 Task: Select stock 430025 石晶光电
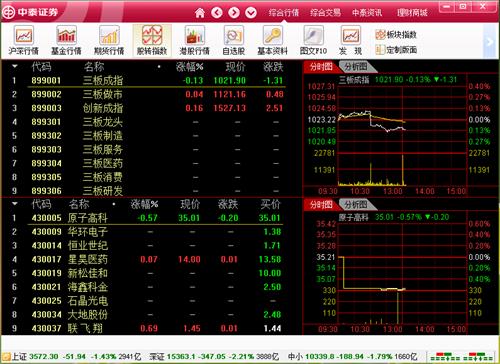[148, 301]
